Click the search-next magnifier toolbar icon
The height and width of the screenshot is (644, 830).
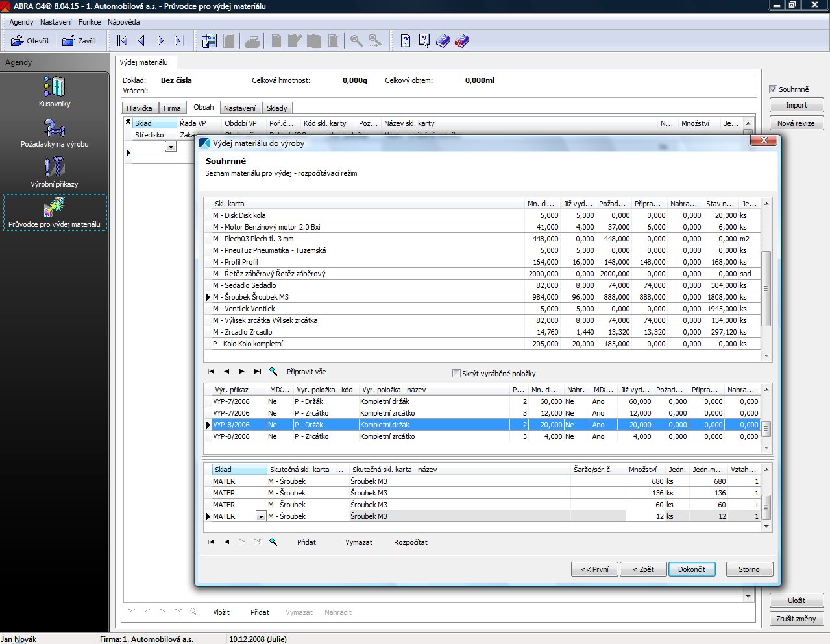click(x=375, y=41)
